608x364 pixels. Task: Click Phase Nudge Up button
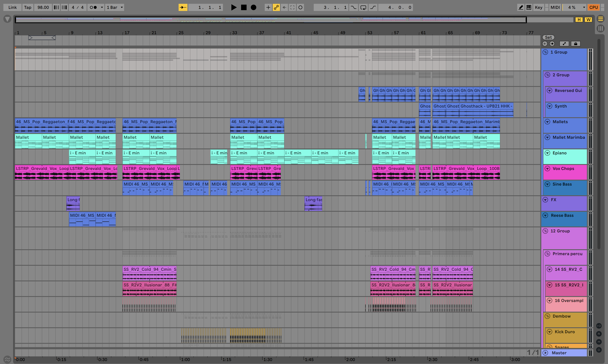(64, 7)
